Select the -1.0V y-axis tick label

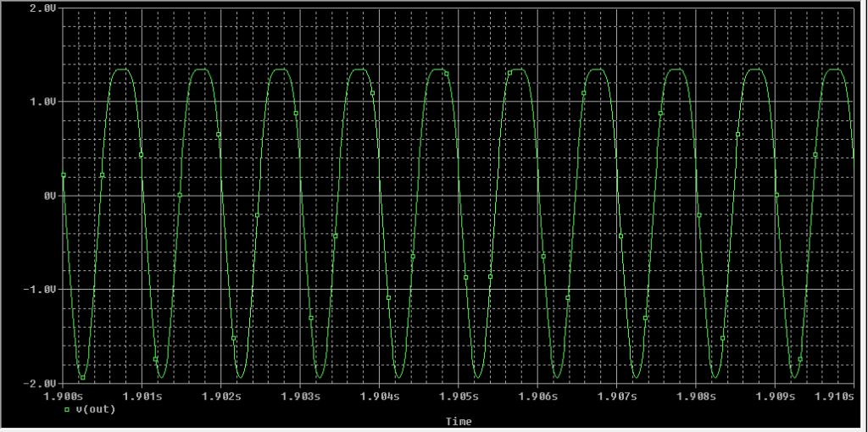pos(40,290)
